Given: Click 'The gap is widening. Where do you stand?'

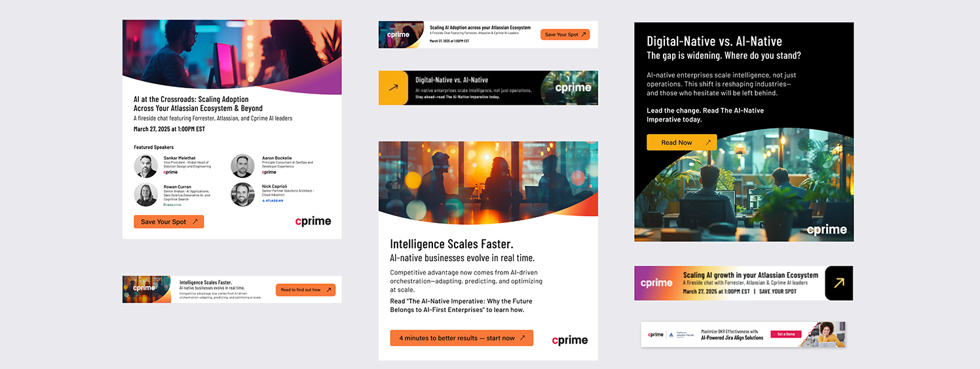Looking at the screenshot, I should tap(724, 56).
